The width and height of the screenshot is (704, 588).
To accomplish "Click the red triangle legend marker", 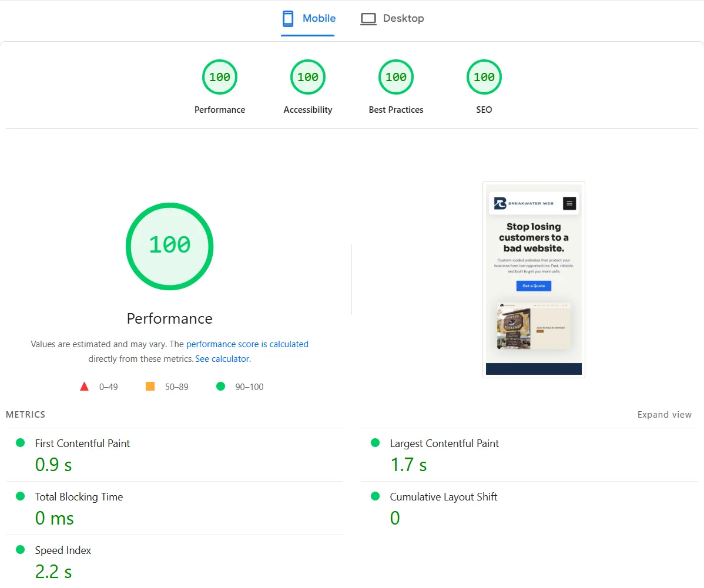I will tap(84, 386).
